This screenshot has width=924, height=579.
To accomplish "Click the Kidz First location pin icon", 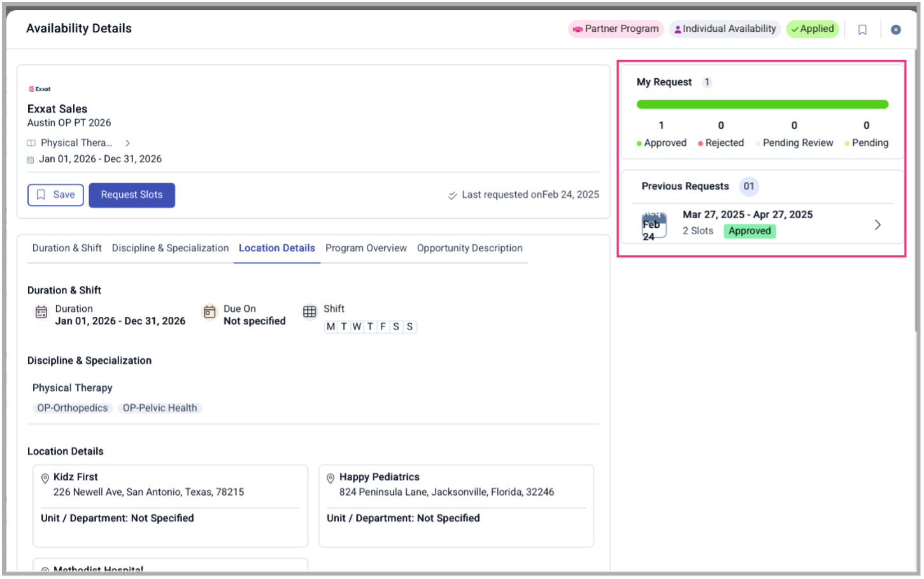I will tap(45, 478).
